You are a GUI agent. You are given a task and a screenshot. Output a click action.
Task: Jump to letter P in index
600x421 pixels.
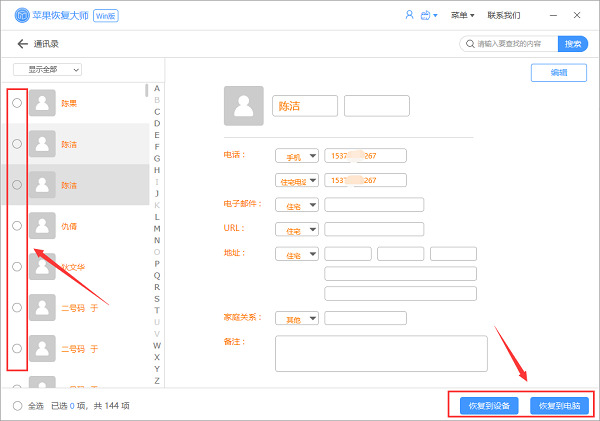click(x=157, y=264)
